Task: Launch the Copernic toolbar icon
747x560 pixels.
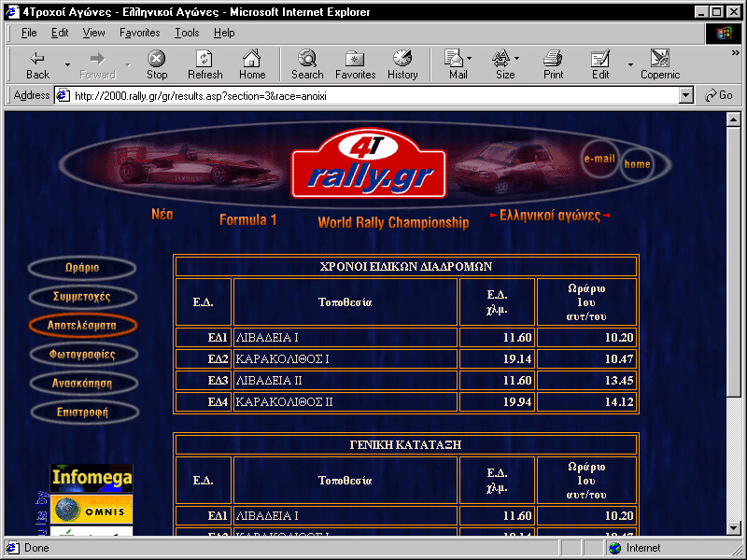Action: tap(660, 58)
